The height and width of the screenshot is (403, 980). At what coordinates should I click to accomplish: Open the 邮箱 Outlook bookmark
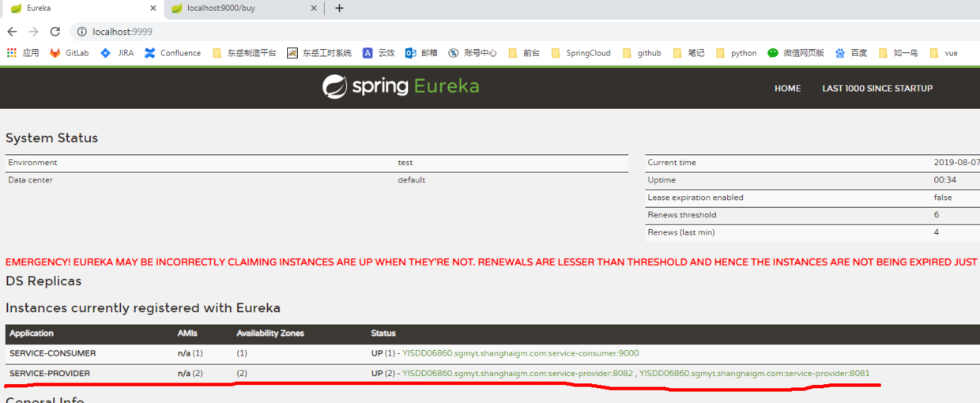pos(421,53)
